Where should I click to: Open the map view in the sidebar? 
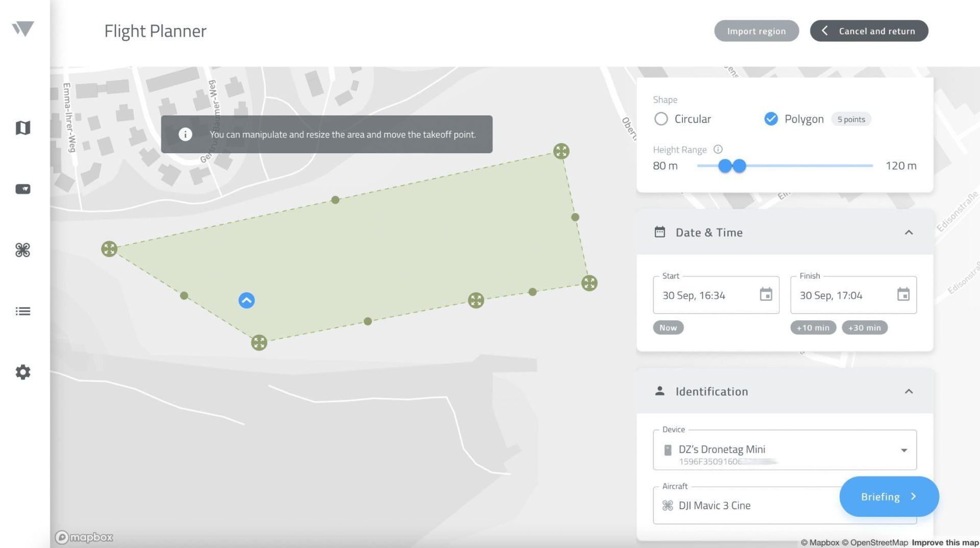pyautogui.click(x=22, y=128)
